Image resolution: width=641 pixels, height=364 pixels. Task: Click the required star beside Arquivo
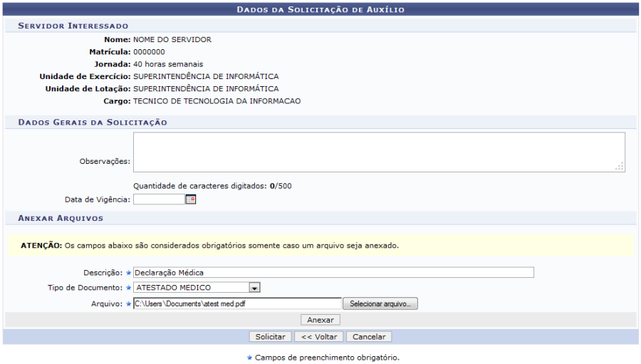[x=129, y=303]
